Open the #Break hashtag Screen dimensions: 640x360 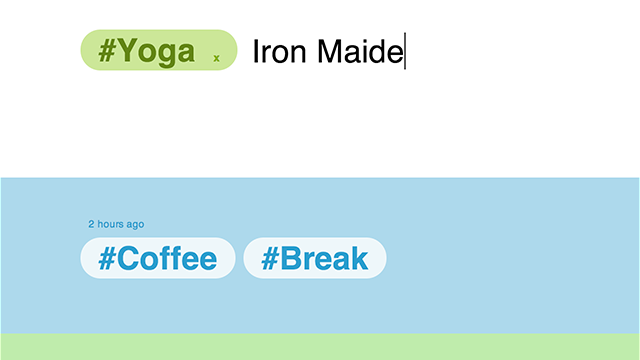(x=315, y=258)
